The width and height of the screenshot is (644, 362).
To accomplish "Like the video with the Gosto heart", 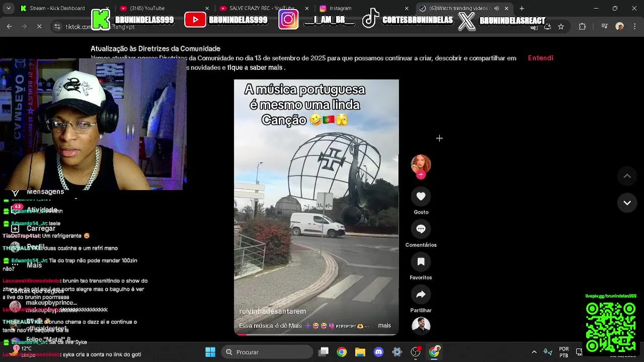I will click(x=421, y=197).
